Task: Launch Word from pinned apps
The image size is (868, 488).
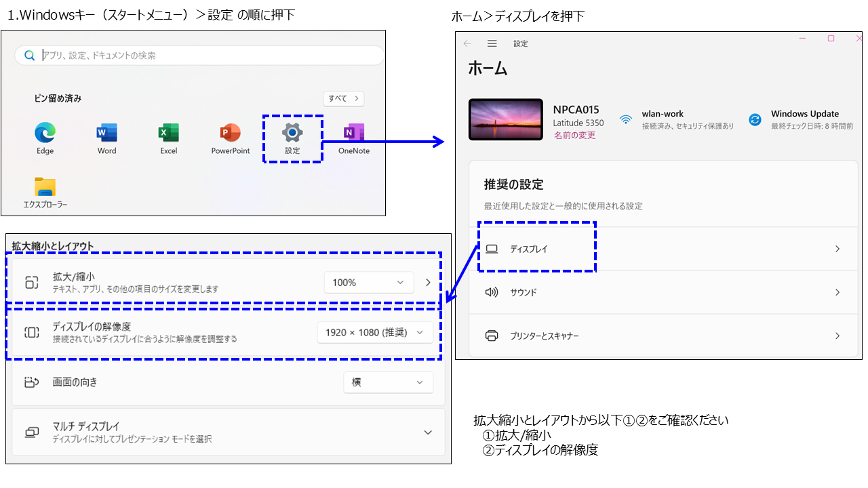Action: coord(106,133)
